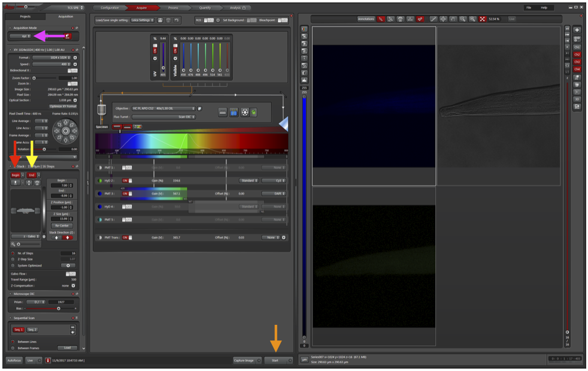Turn on the PMT 1 detector switch
The height and width of the screenshot is (371, 588).
127,167
